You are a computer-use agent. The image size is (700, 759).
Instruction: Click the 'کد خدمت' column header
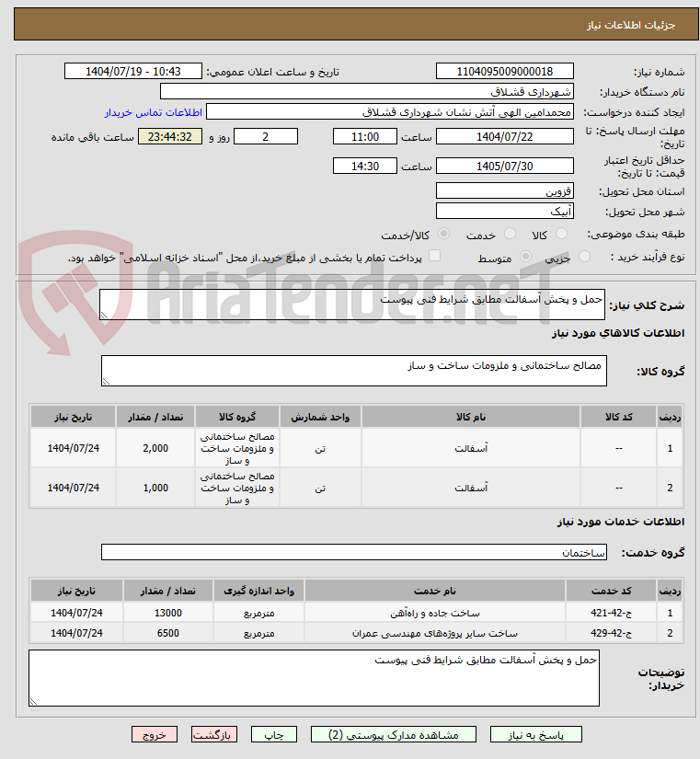(611, 591)
